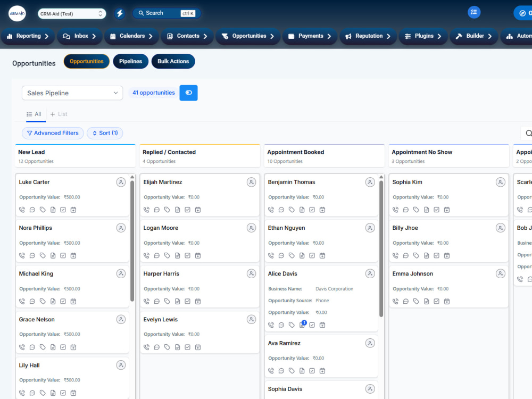Click the tag icon on Billy Jhoe's card
532x399 pixels.
[416, 255]
